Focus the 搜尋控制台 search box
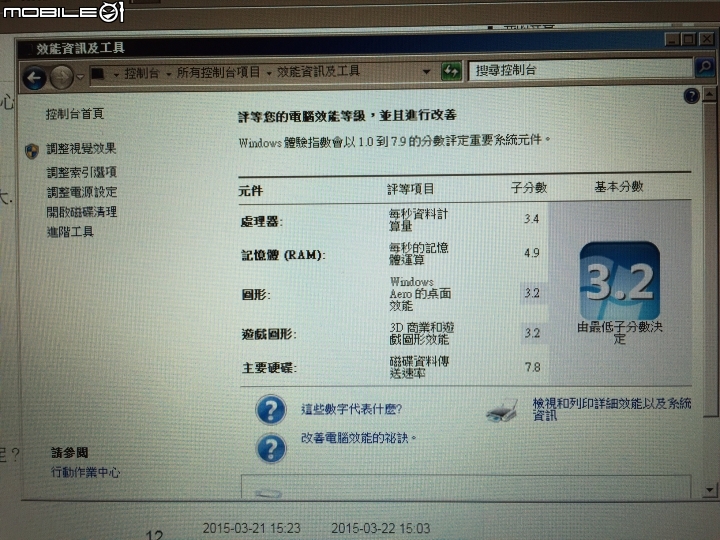Image resolution: width=720 pixels, height=540 pixels. (x=580, y=70)
